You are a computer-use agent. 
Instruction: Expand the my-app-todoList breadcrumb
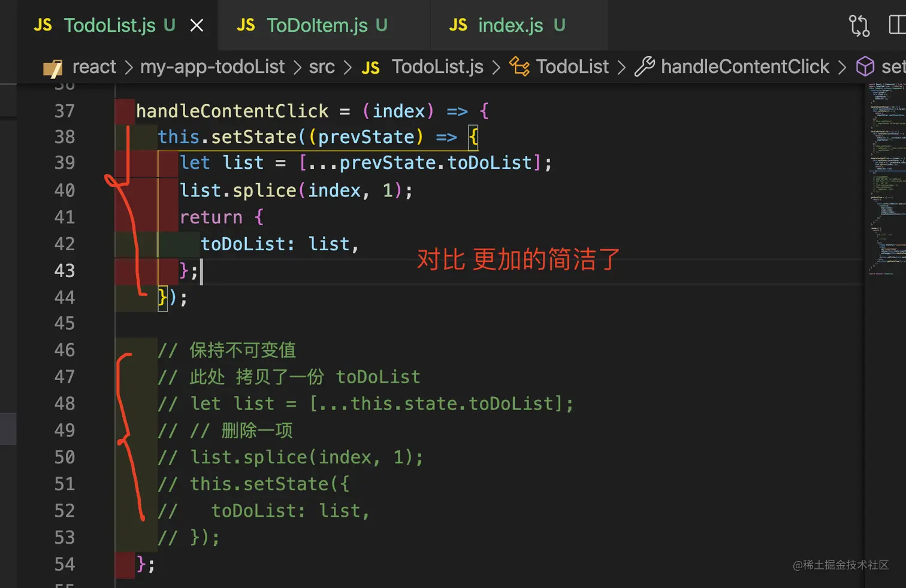tap(212, 67)
